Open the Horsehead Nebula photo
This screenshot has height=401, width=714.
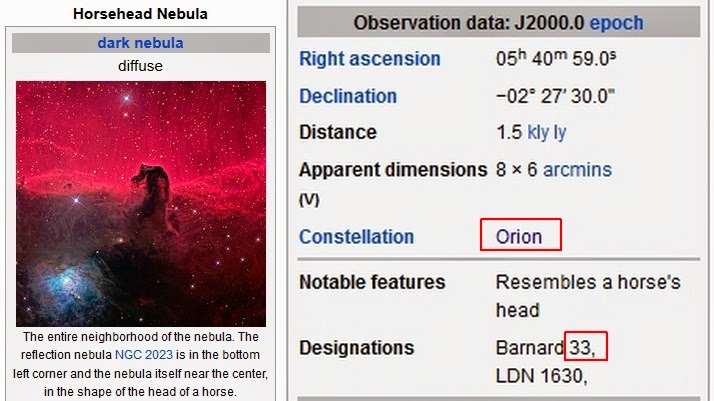tap(141, 203)
